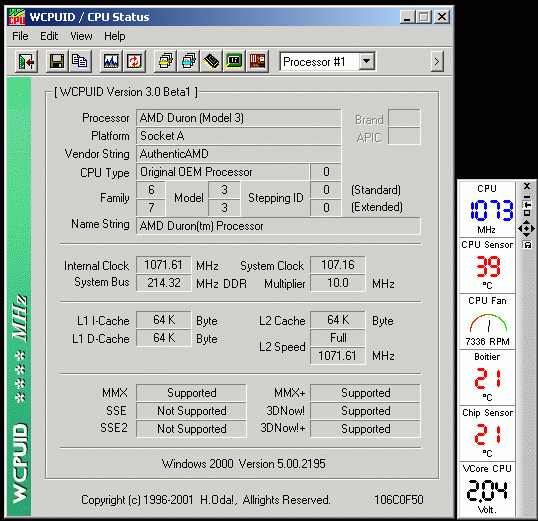Click the 3DNow! 'Supported' field
This screenshot has width=538, height=521.
point(365,411)
